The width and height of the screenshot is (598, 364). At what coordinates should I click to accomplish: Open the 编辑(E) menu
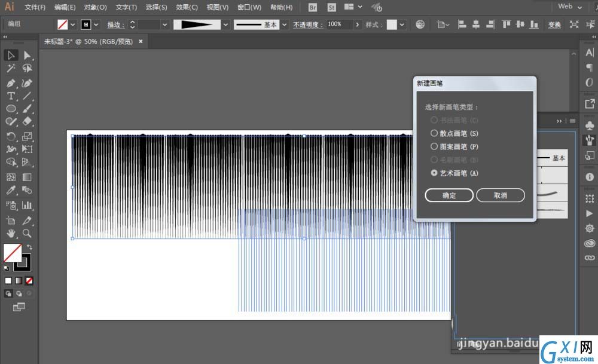coord(65,7)
